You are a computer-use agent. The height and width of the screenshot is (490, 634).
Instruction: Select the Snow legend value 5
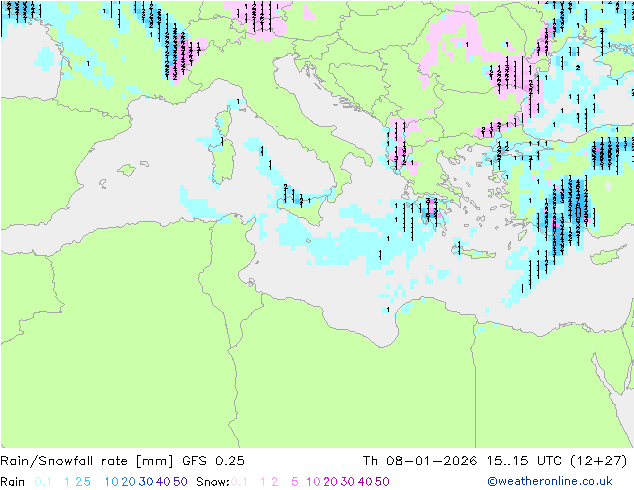tap(295, 482)
